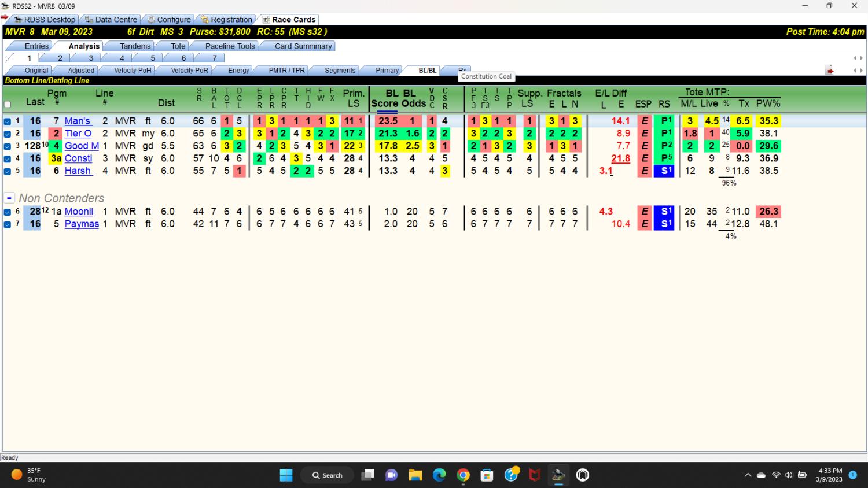The height and width of the screenshot is (488, 868).
Task: Open the Energy analysis tab
Action: (238, 71)
